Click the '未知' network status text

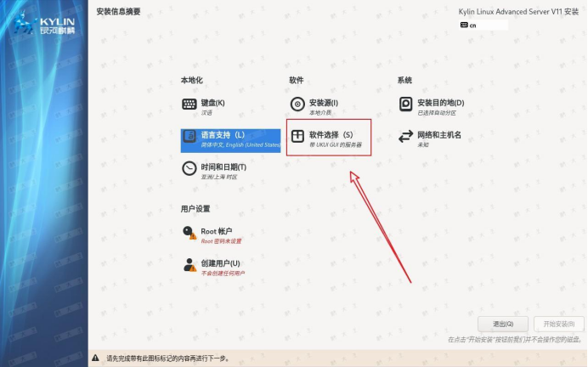point(423,144)
